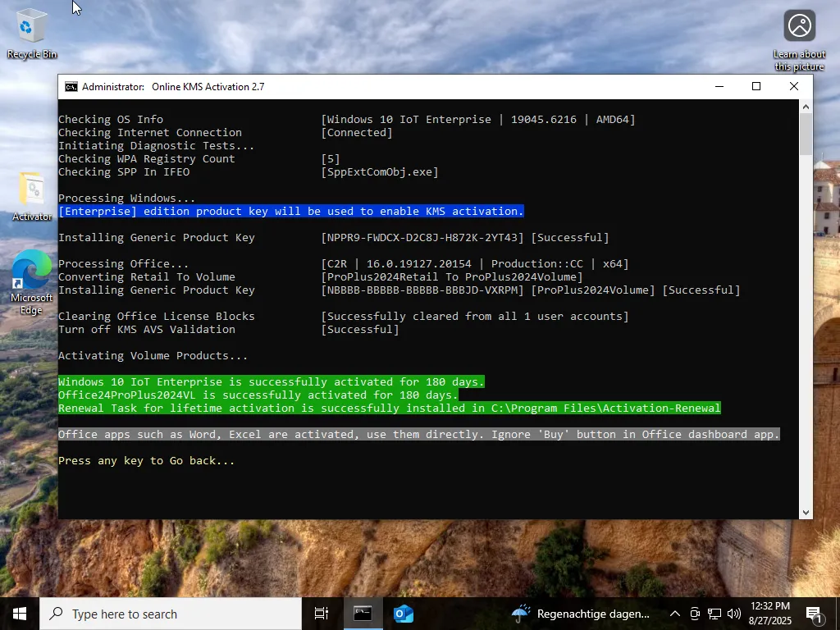Open the volume speaker tray icon
This screenshot has width=840, height=630.
tap(734, 614)
